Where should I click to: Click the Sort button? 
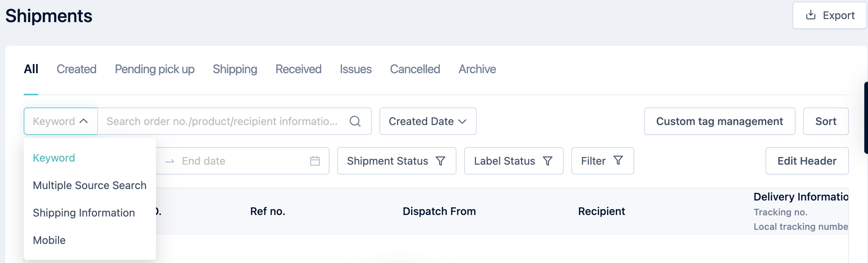tap(826, 121)
